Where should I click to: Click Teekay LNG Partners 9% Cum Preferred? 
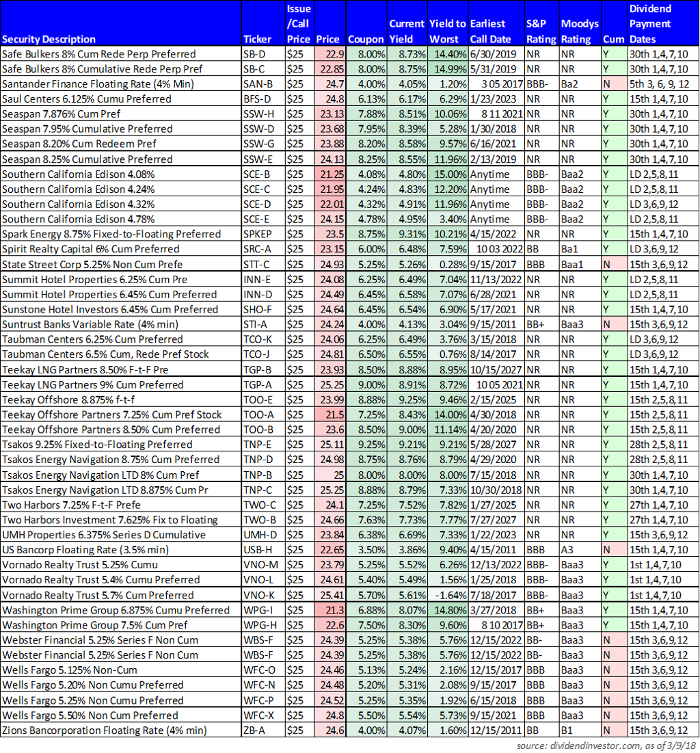pos(93,384)
